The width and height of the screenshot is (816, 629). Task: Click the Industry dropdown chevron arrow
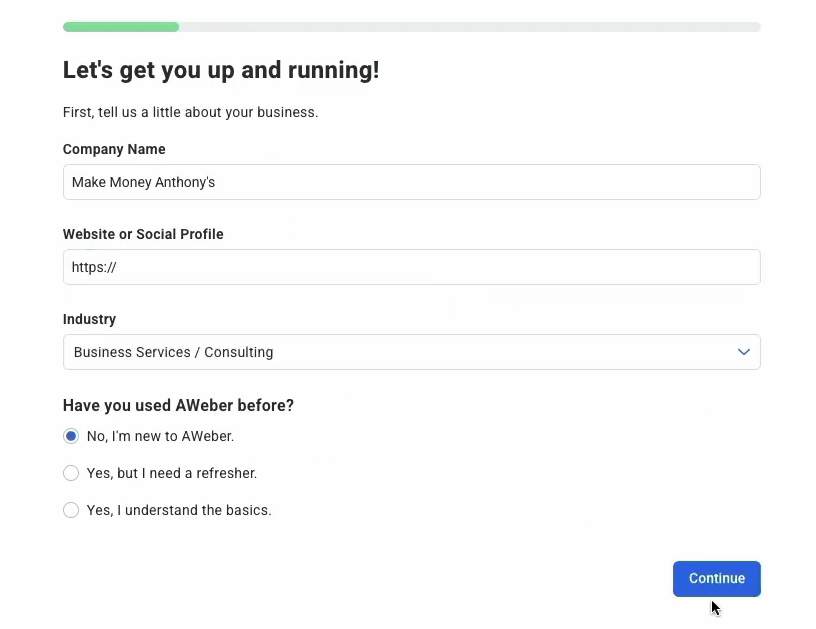point(744,352)
